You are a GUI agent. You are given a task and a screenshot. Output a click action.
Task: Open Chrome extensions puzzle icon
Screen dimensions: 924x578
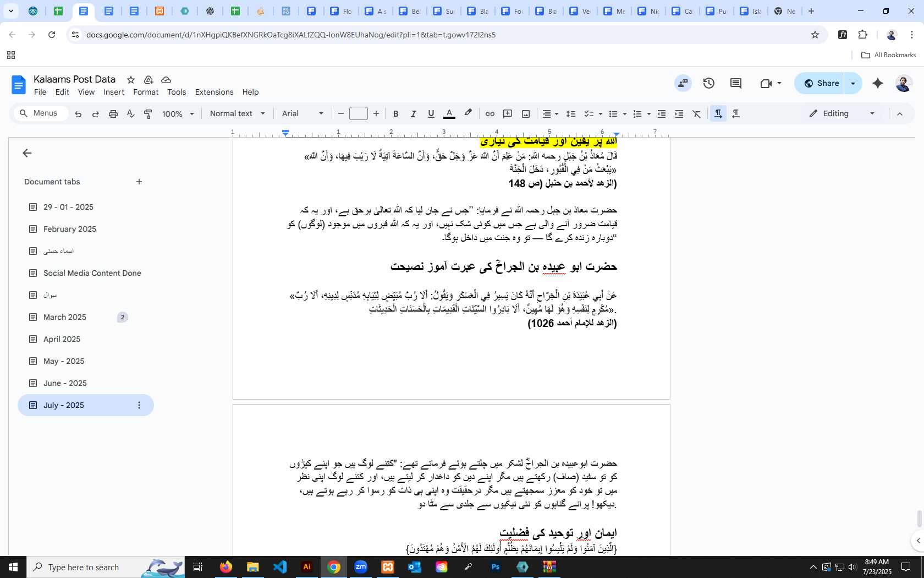click(x=862, y=35)
